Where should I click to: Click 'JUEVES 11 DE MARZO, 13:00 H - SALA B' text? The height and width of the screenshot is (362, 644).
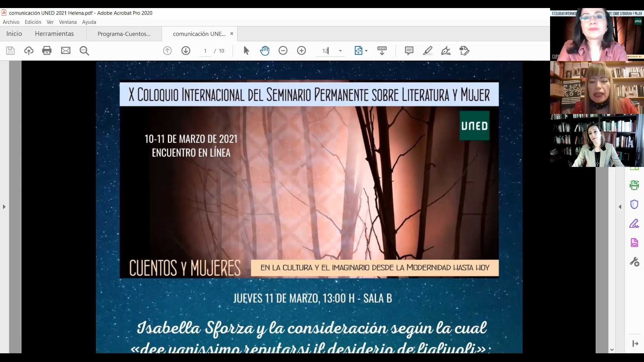tap(313, 298)
